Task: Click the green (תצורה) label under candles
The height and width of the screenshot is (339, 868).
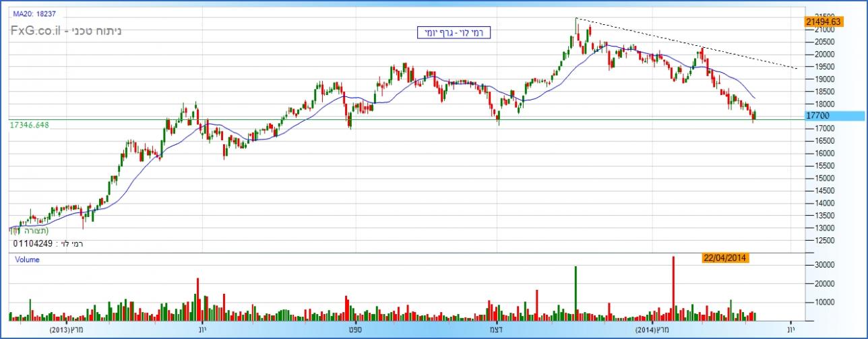Action: [x=28, y=230]
